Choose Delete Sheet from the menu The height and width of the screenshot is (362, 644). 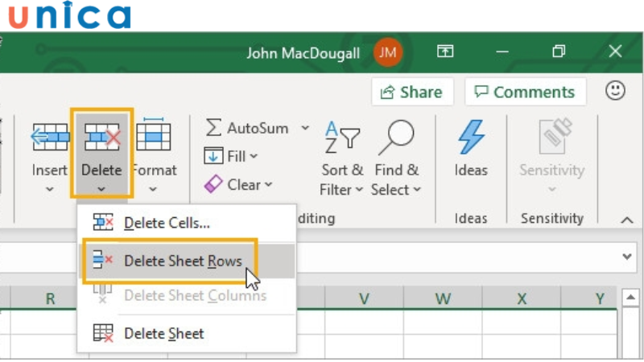163,333
